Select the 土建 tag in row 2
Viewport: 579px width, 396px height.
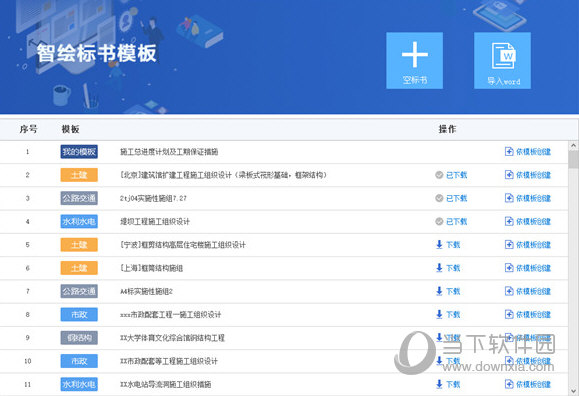pyautogui.click(x=79, y=175)
